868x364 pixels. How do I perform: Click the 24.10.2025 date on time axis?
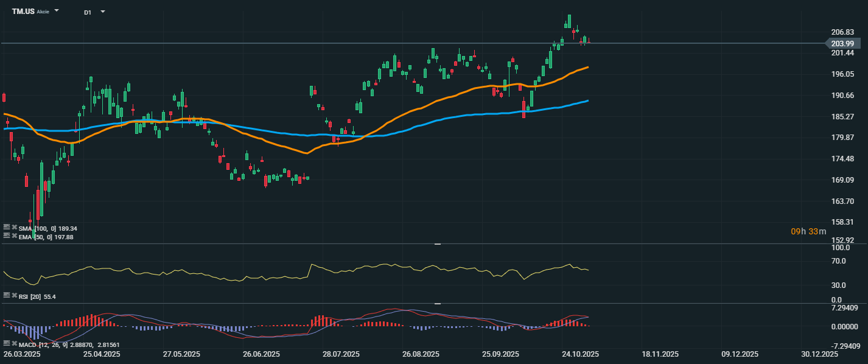click(x=580, y=354)
